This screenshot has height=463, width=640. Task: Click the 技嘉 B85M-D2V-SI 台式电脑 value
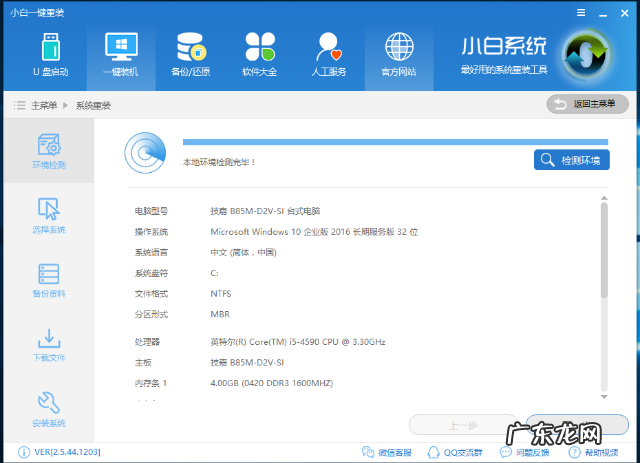coord(265,211)
